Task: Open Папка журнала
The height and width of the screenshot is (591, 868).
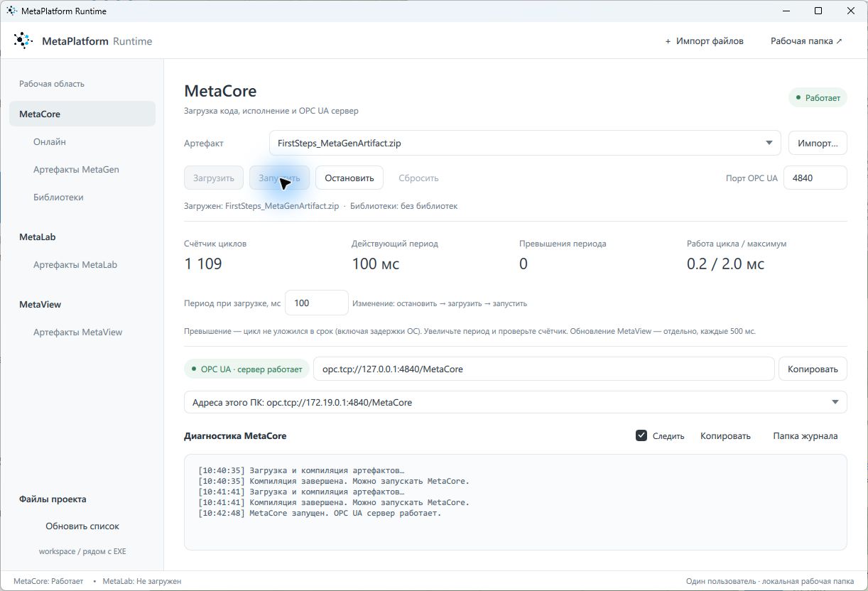Action: tap(805, 435)
